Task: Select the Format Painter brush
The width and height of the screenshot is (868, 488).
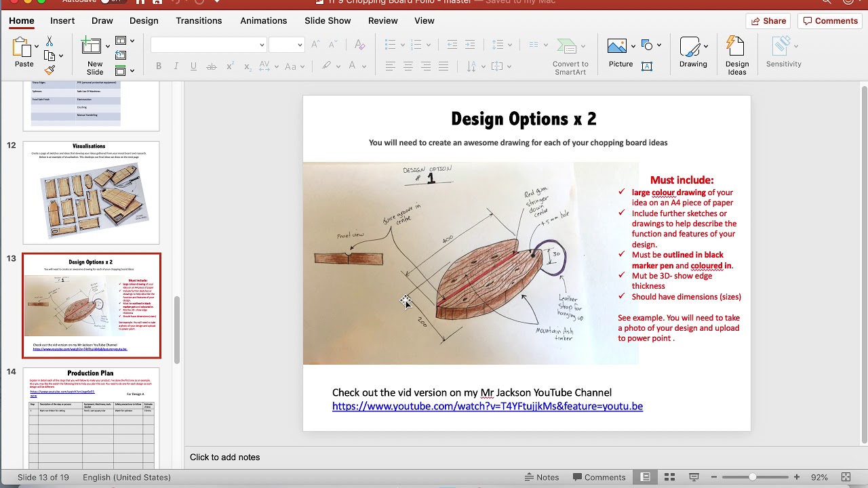Action: [50, 69]
